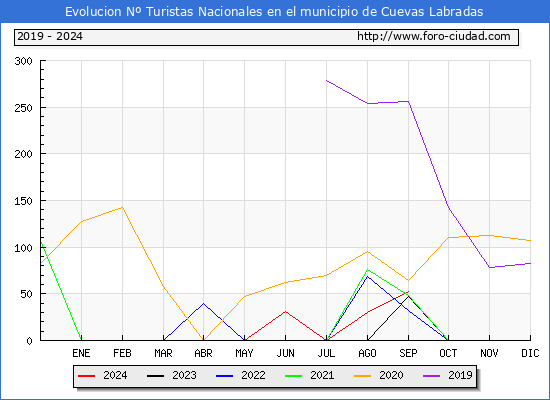
Task: Click the 2021 green line's AGO peak
Action: [x=367, y=269]
